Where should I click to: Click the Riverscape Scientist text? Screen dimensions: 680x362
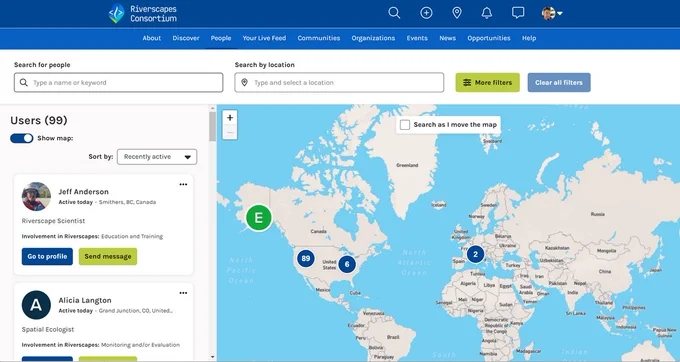[x=53, y=221]
